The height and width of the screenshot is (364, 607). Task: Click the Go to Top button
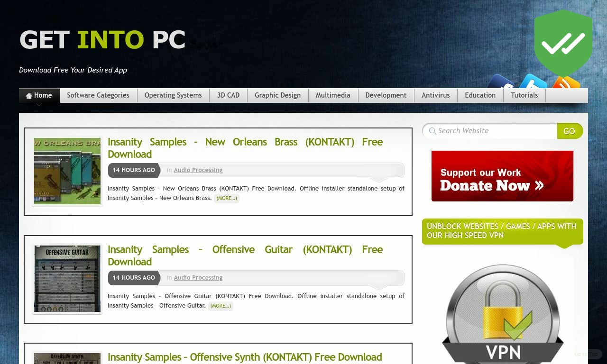pos(587,354)
